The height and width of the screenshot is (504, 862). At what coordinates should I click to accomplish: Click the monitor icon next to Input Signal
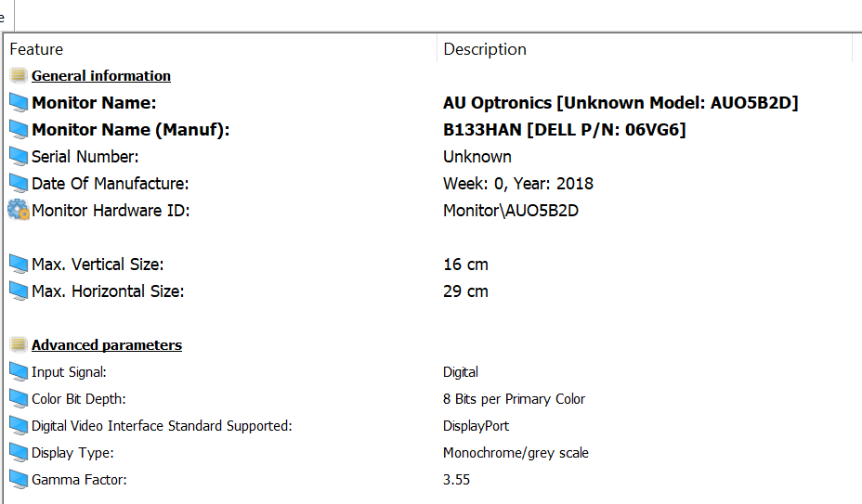coord(19,372)
